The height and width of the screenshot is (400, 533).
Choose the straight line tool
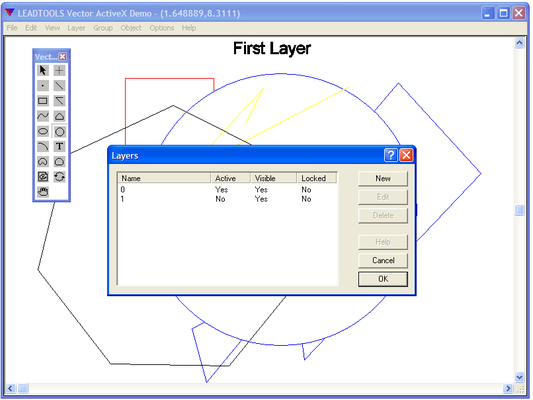[59, 86]
